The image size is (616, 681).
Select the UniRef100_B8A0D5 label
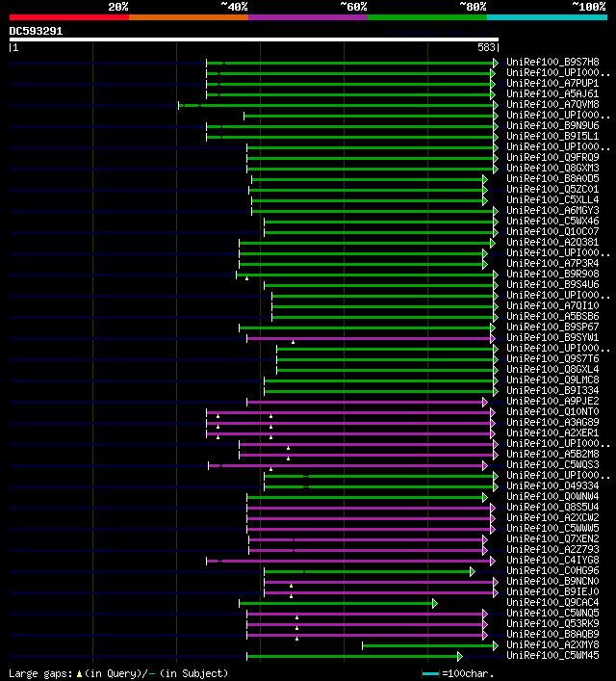552,178
